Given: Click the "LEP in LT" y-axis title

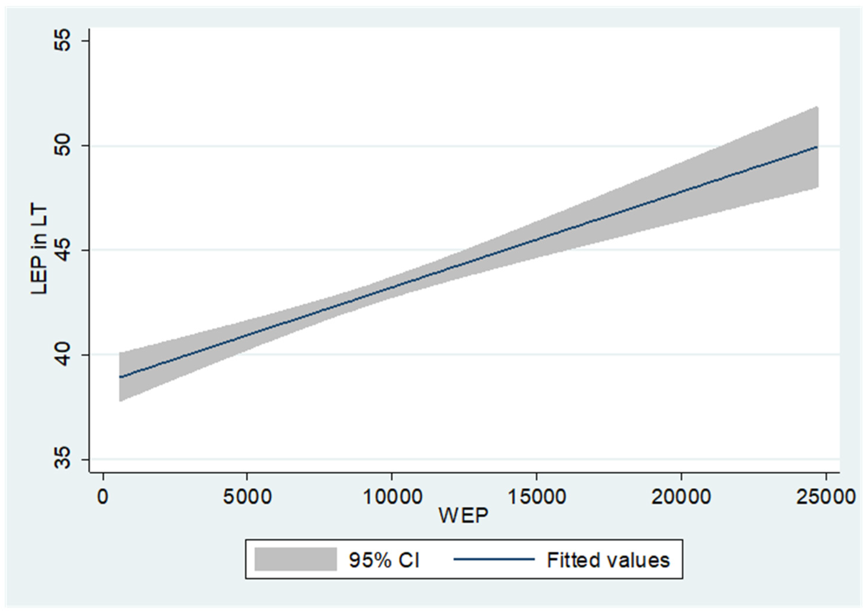Looking at the screenshot, I should coord(39,250).
